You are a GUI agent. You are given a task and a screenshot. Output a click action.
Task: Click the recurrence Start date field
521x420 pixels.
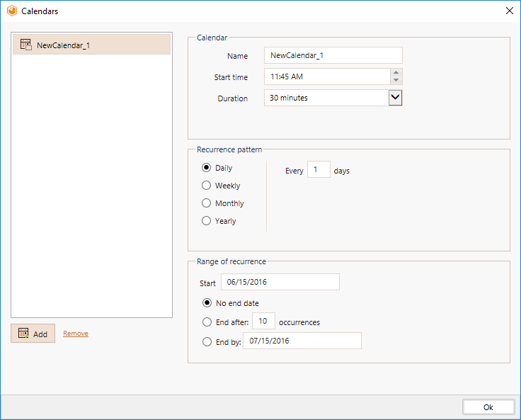click(280, 282)
